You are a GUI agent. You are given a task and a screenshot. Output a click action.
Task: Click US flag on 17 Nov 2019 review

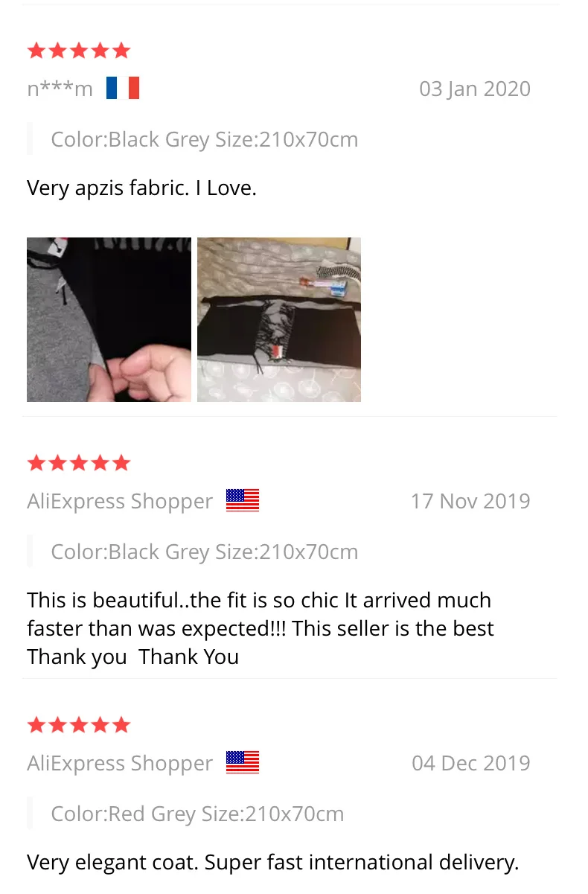243,500
